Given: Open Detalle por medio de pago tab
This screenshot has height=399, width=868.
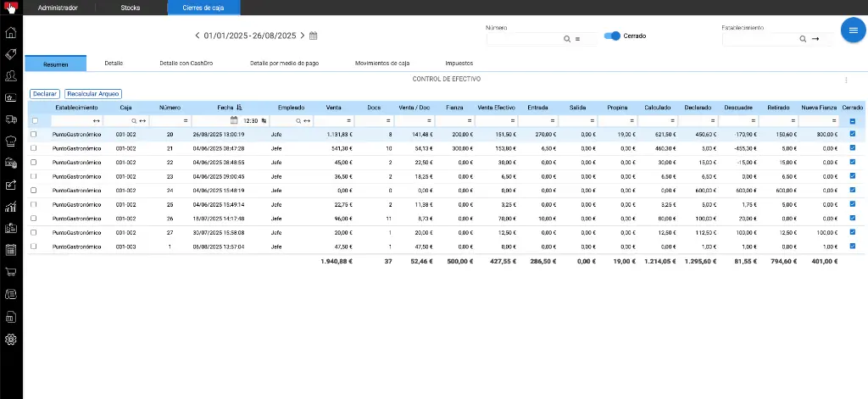Looking at the screenshot, I should (x=284, y=64).
